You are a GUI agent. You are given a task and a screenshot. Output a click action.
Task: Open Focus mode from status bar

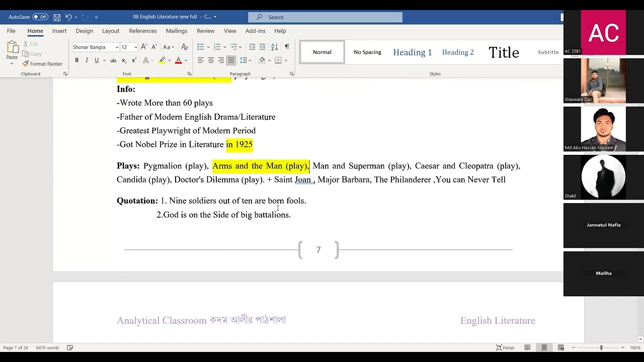tap(505, 347)
